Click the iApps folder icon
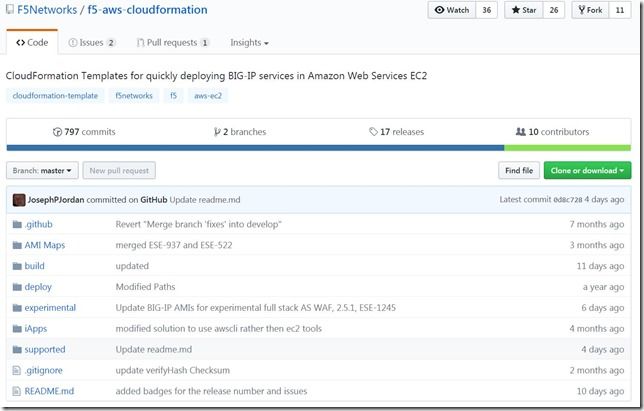This screenshot has width=644, height=411. pyautogui.click(x=16, y=328)
